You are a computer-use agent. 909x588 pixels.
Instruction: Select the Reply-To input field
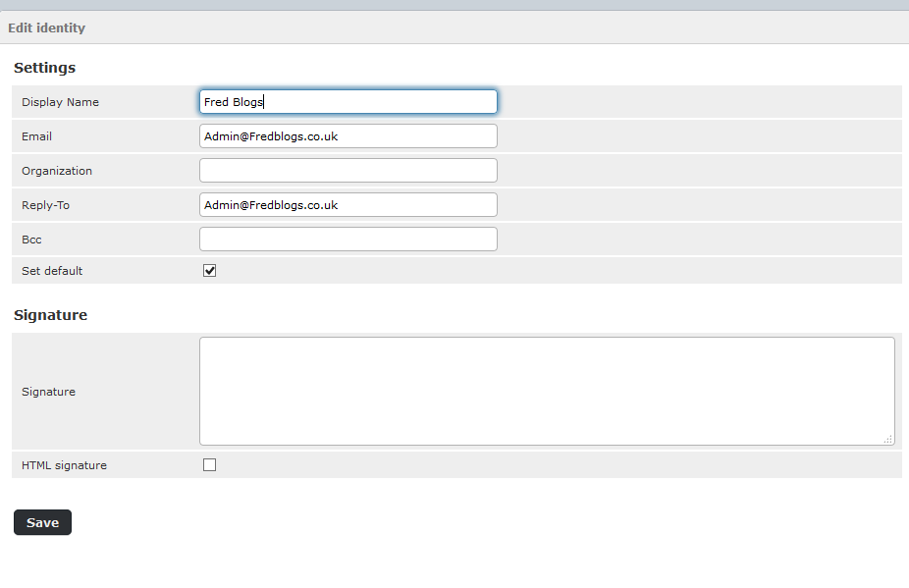tap(348, 205)
